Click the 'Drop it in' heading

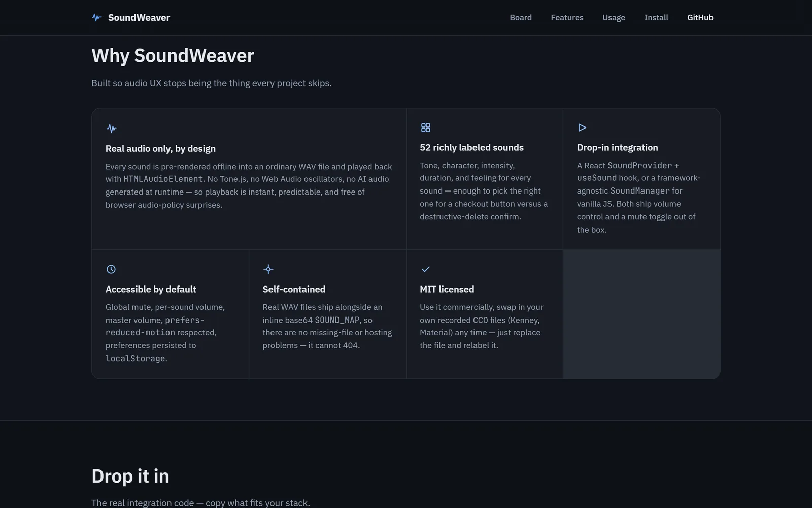point(130,476)
